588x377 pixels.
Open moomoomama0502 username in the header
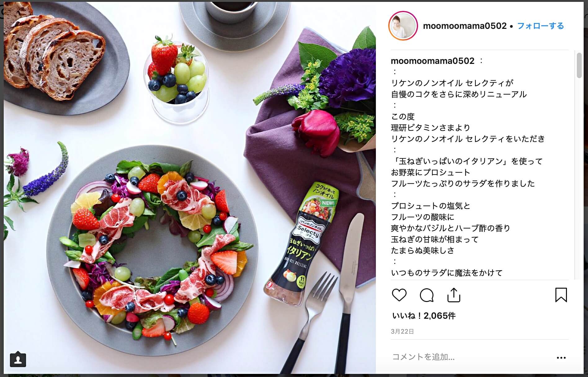point(465,26)
